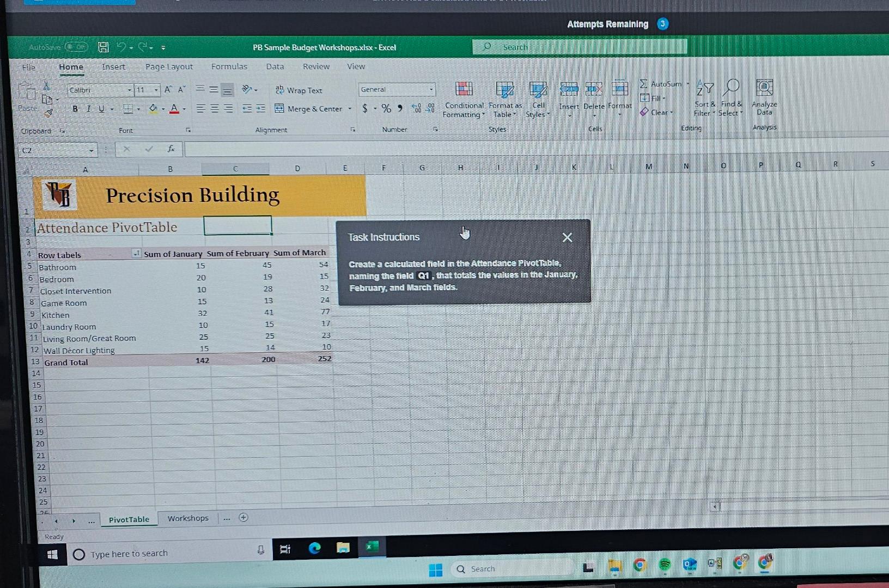This screenshot has width=889, height=588.
Task: Click the AutoSum icon
Action: tap(644, 84)
